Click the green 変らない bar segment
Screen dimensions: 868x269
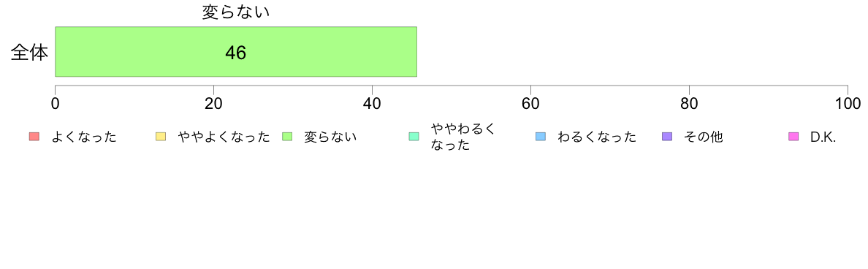click(236, 51)
